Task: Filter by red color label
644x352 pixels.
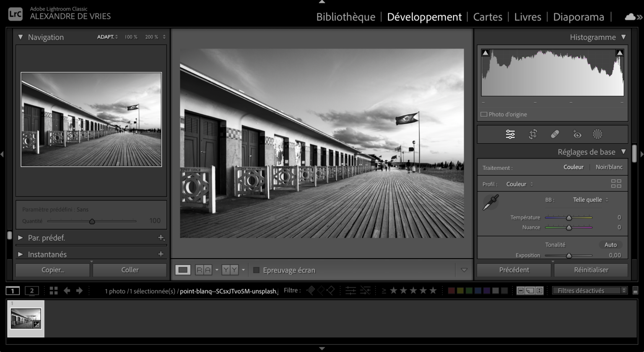Action: click(452, 290)
